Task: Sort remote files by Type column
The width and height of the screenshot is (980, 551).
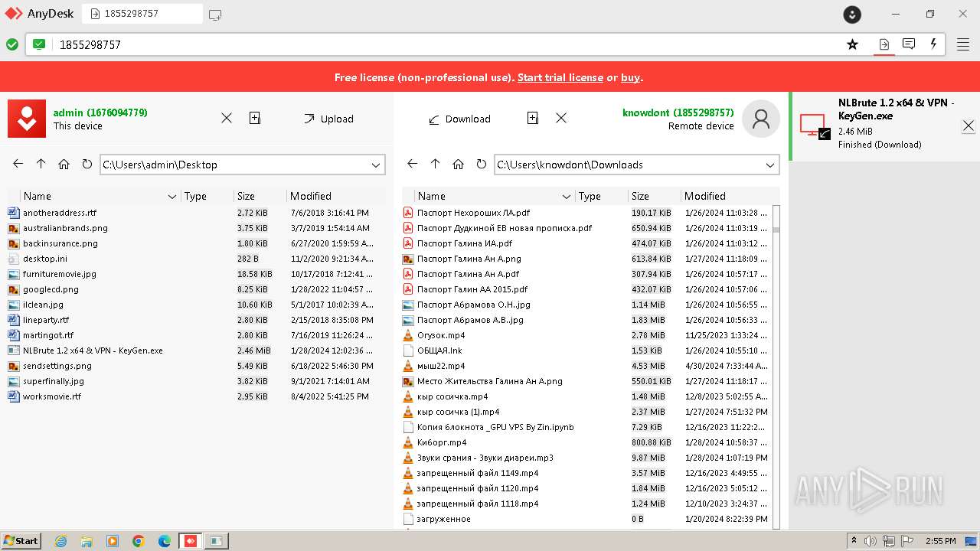Action: point(601,196)
